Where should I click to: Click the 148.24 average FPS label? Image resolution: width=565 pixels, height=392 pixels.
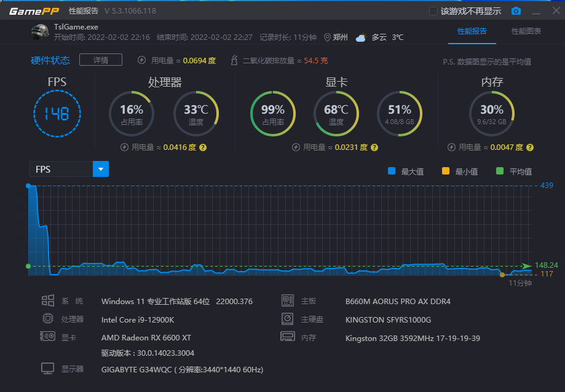point(547,265)
